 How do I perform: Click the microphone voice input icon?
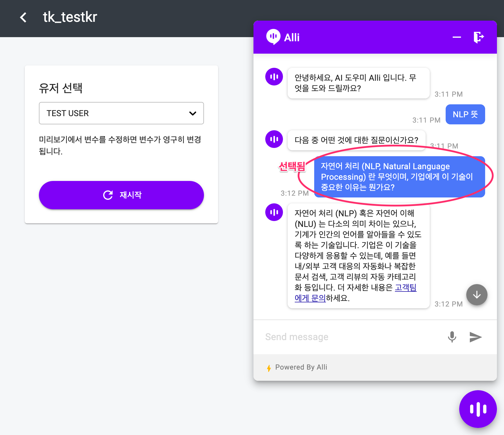[452, 337]
